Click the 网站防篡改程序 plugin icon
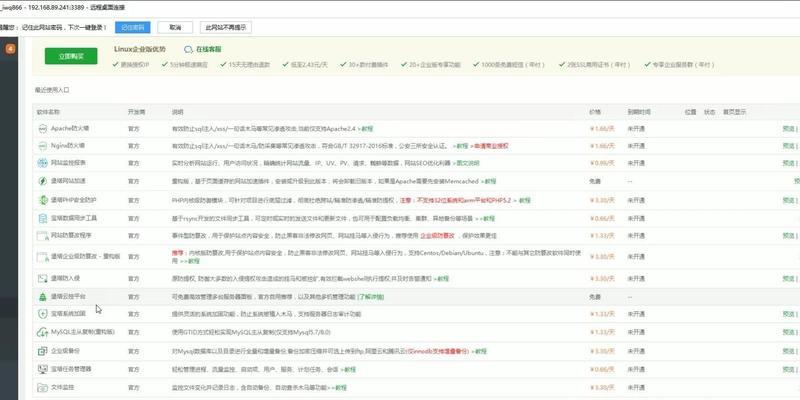 [43, 236]
